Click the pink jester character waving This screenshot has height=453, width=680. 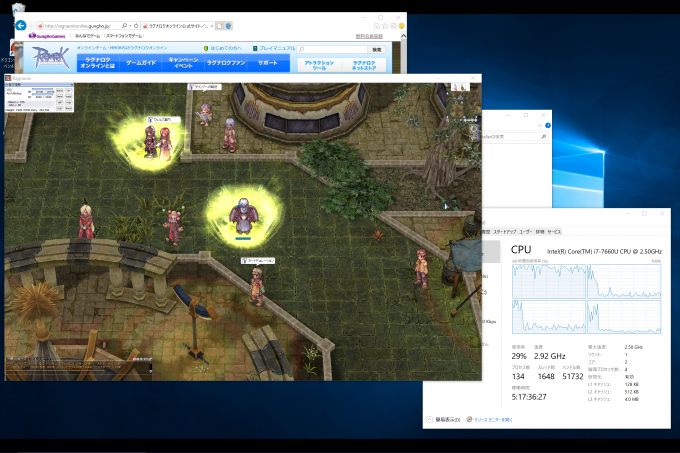coord(173,226)
